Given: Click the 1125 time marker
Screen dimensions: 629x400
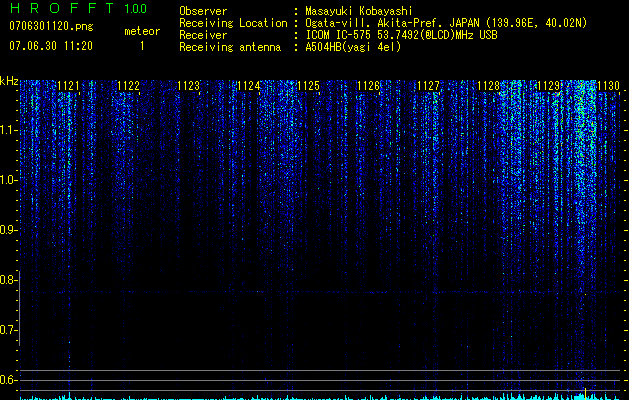Looking at the screenshot, I should pos(308,86).
